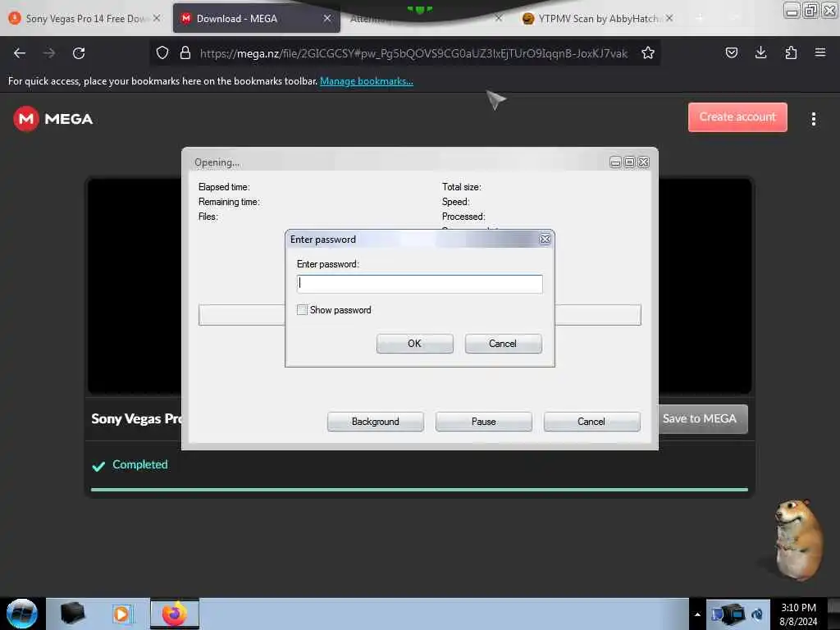Open Firefox downloads panel

(760, 52)
